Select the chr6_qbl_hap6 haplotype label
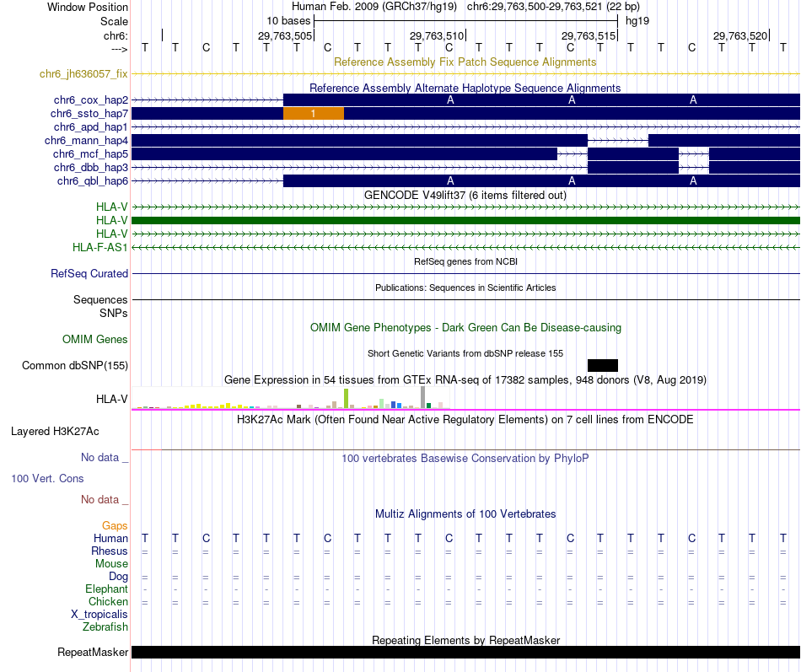This screenshot has height=672, width=801. click(x=93, y=181)
